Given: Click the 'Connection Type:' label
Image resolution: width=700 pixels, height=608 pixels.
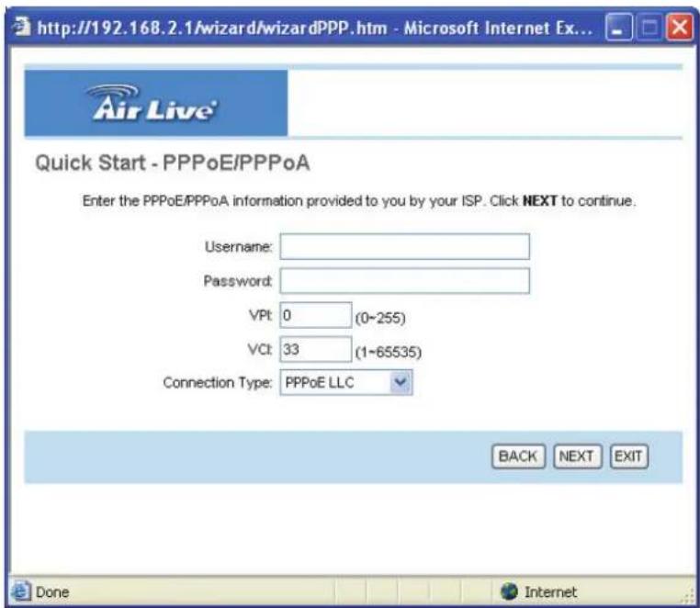Looking at the screenshot, I should (218, 383).
